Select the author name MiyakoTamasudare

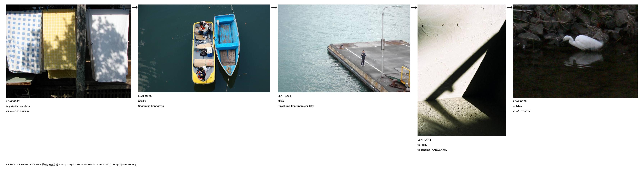pyautogui.click(x=18, y=106)
